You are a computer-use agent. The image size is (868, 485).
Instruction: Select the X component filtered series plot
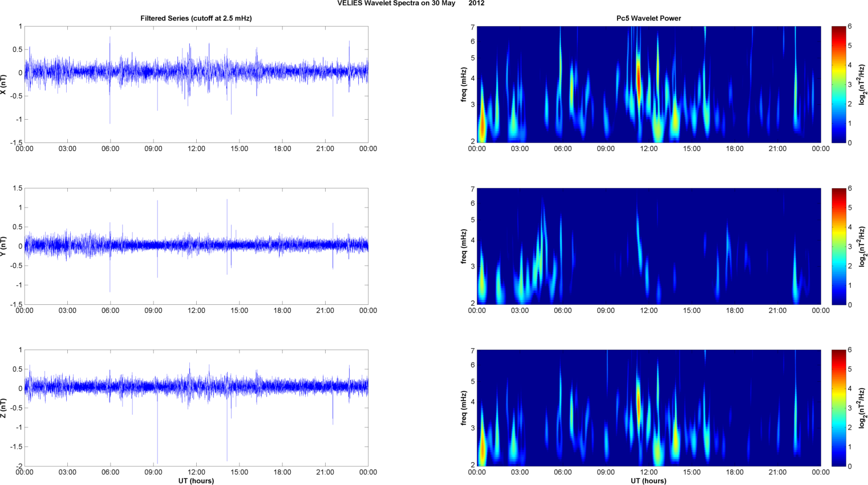[196, 84]
